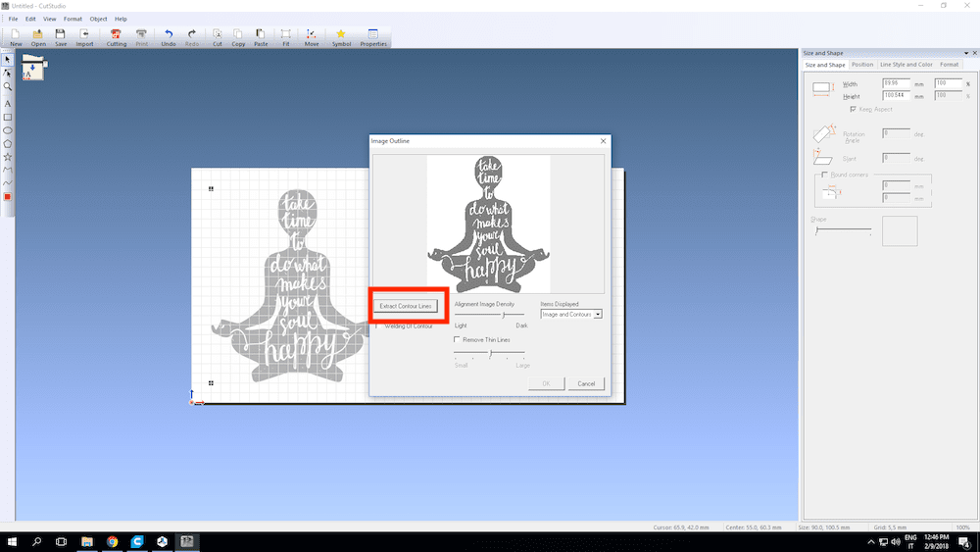Select the Size and Shape tab
This screenshot has height=552, width=980.
tap(825, 65)
